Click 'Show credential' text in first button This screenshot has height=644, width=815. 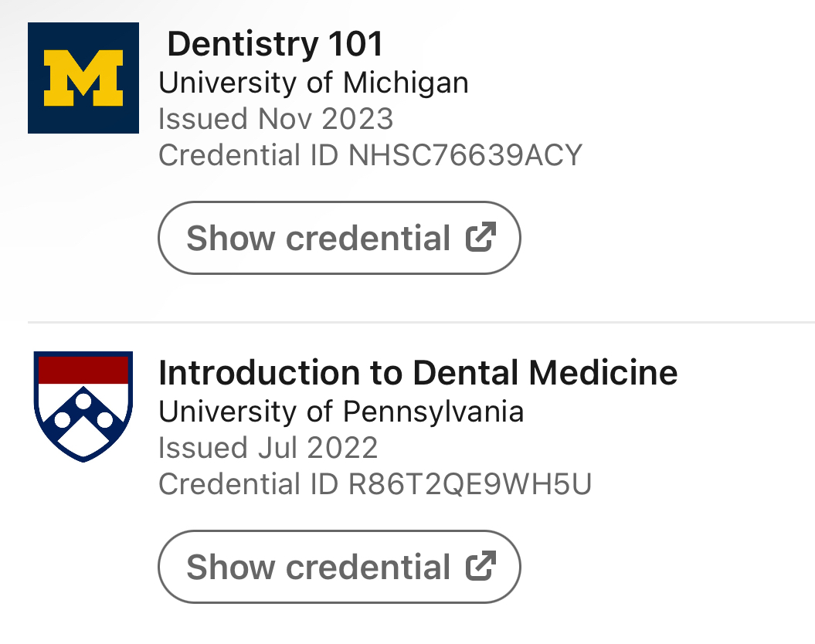click(318, 238)
